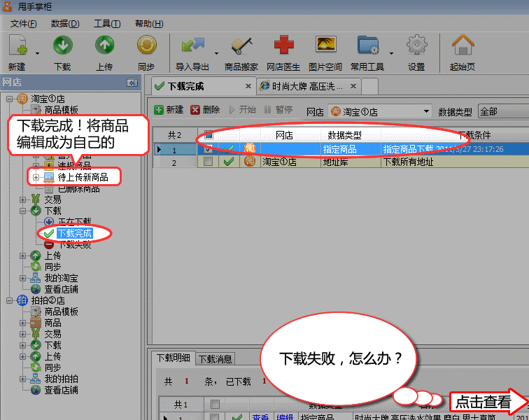Image resolution: width=529 pixels, height=420 pixels.
Task: Open 数据(D) menu
Action: pos(65,24)
